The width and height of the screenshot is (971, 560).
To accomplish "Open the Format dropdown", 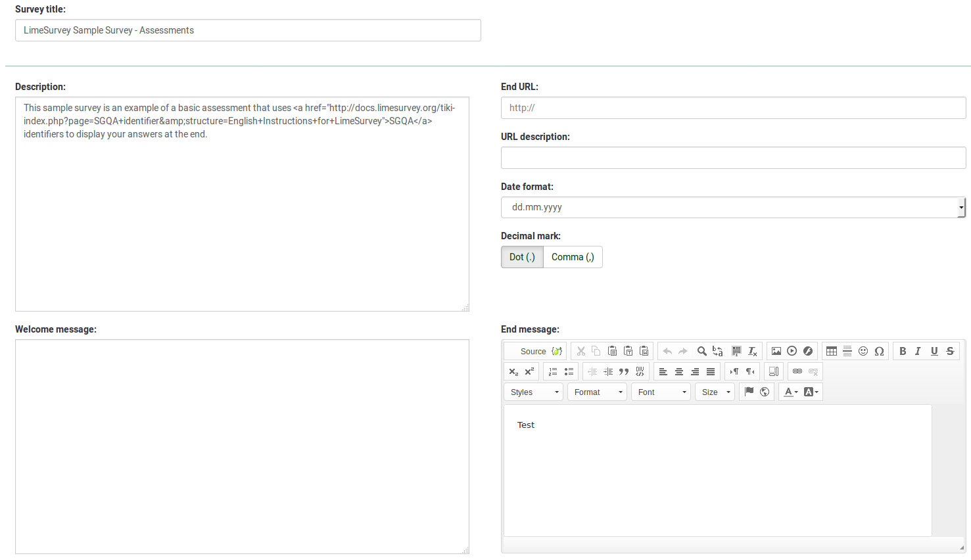I will (x=598, y=392).
